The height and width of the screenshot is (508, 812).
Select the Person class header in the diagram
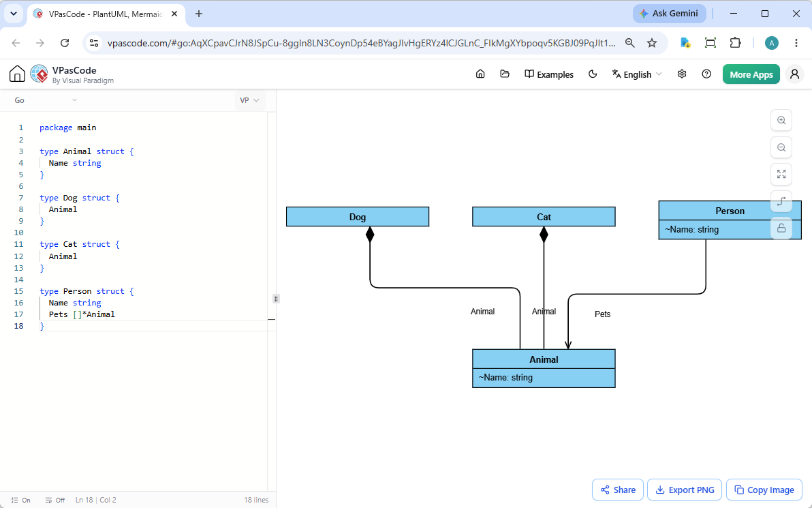click(x=730, y=211)
